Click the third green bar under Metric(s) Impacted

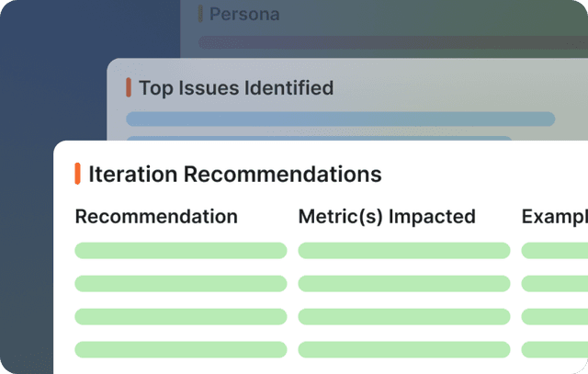tap(403, 316)
